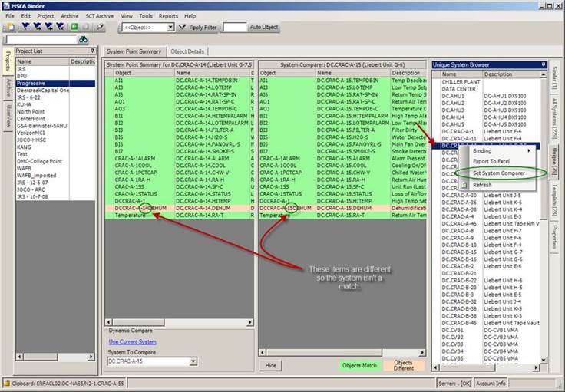Choose Export To Excel in context menu
The image size is (565, 392).
491,161
